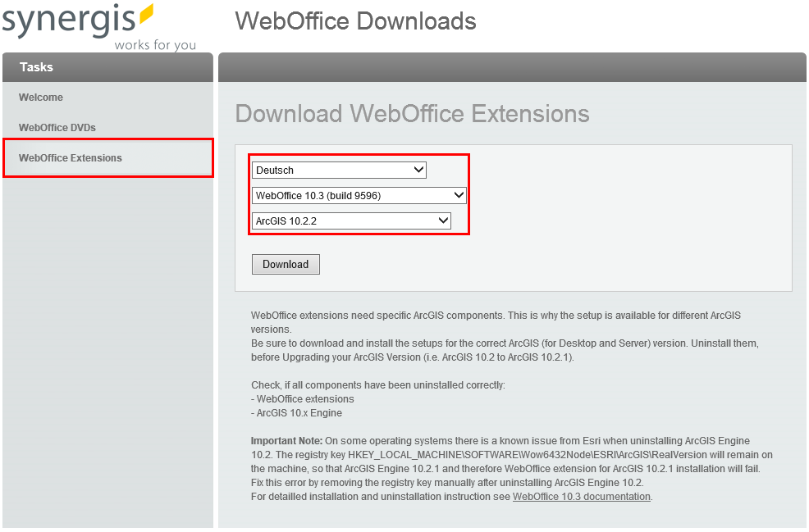Expand the WebOffice build combo box arrow
The image size is (809, 532).
coord(458,195)
